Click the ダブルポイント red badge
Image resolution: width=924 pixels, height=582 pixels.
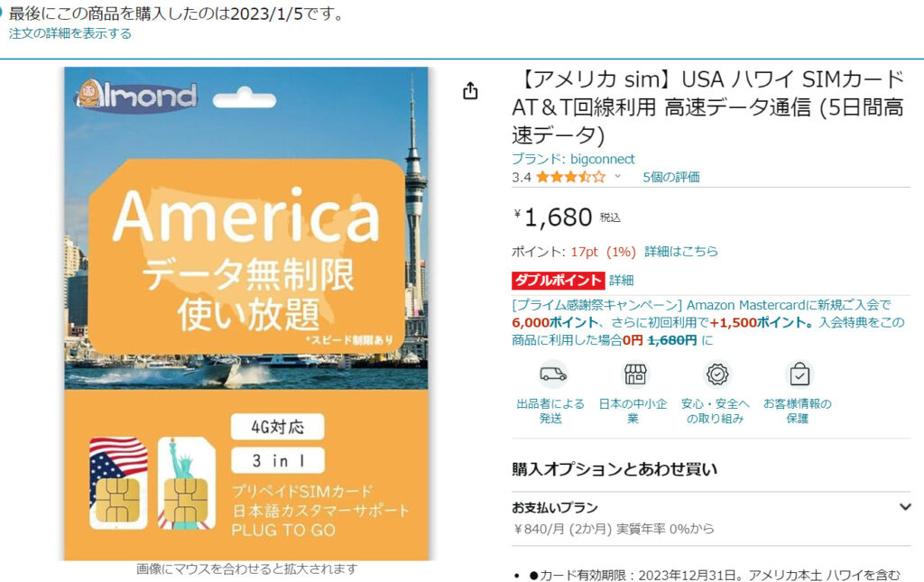point(558,281)
